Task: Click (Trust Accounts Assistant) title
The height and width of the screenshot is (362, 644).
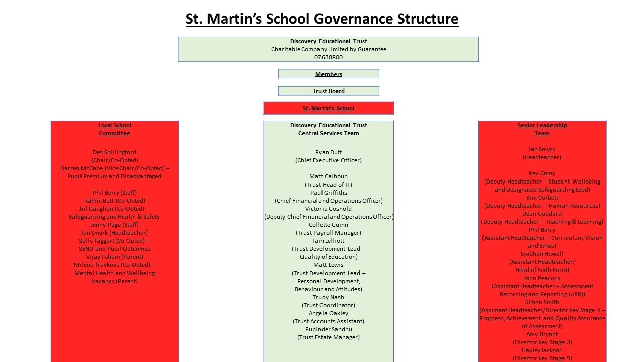Action: [329, 321]
